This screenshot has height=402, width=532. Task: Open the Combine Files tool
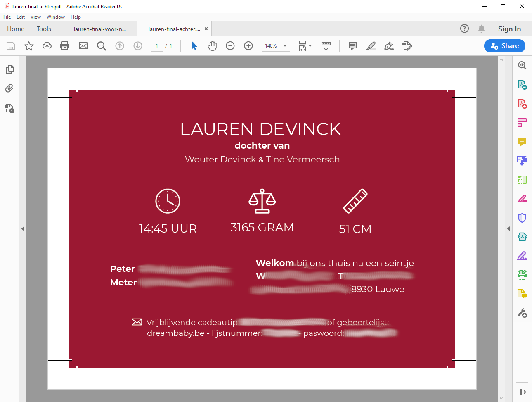(x=522, y=160)
